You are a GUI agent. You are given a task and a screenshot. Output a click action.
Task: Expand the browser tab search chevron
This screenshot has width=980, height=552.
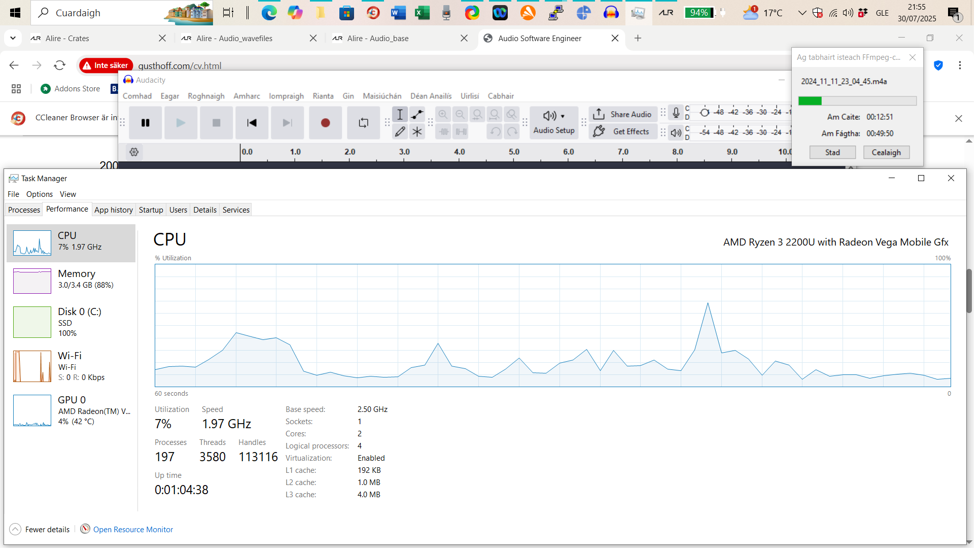(13, 38)
